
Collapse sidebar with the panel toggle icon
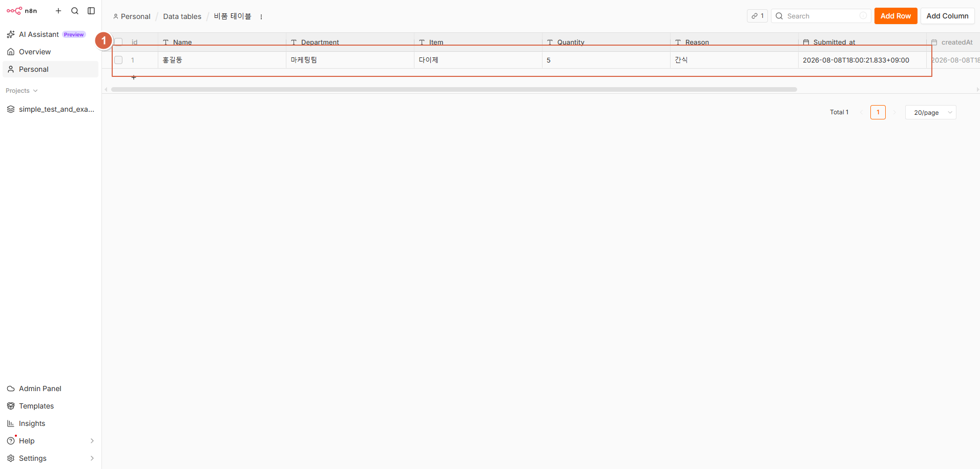tap(91, 11)
